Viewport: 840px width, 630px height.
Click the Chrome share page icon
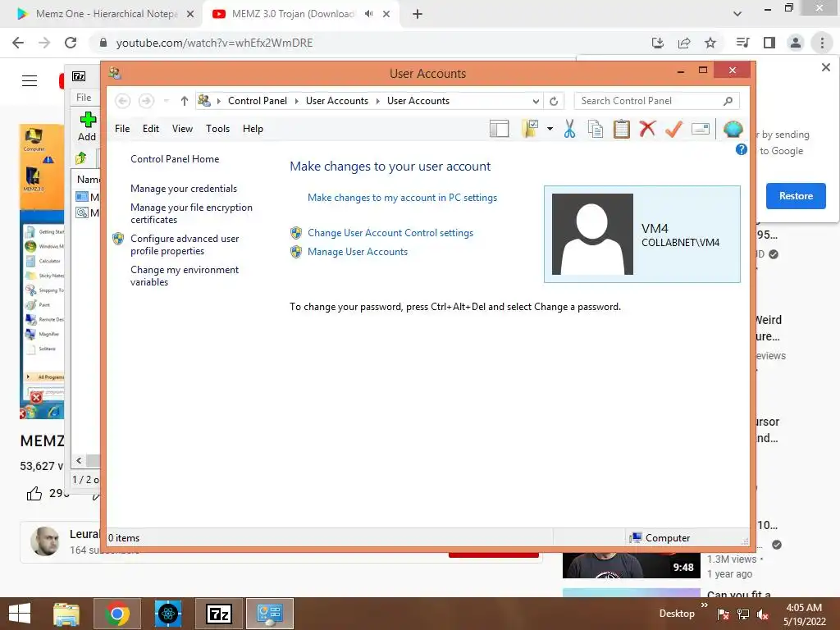(684, 43)
